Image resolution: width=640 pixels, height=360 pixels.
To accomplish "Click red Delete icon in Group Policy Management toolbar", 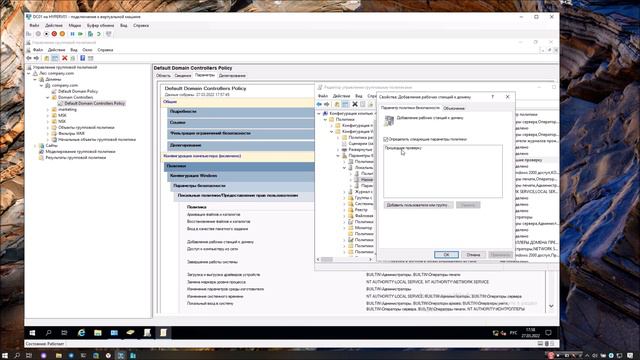I will coord(64,58).
